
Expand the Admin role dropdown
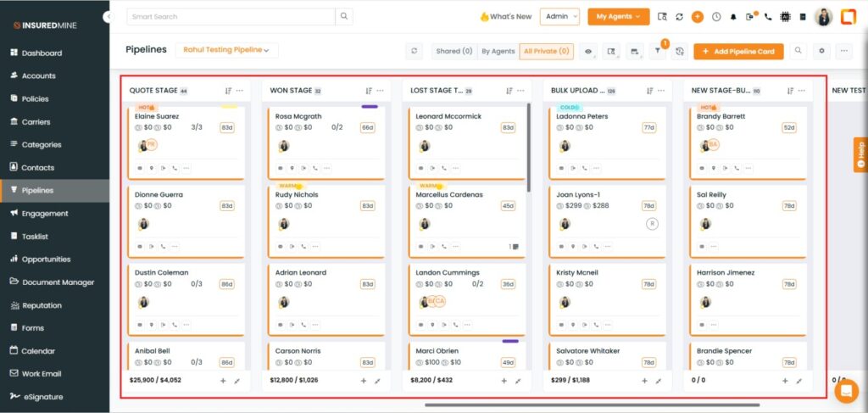pyautogui.click(x=559, y=16)
